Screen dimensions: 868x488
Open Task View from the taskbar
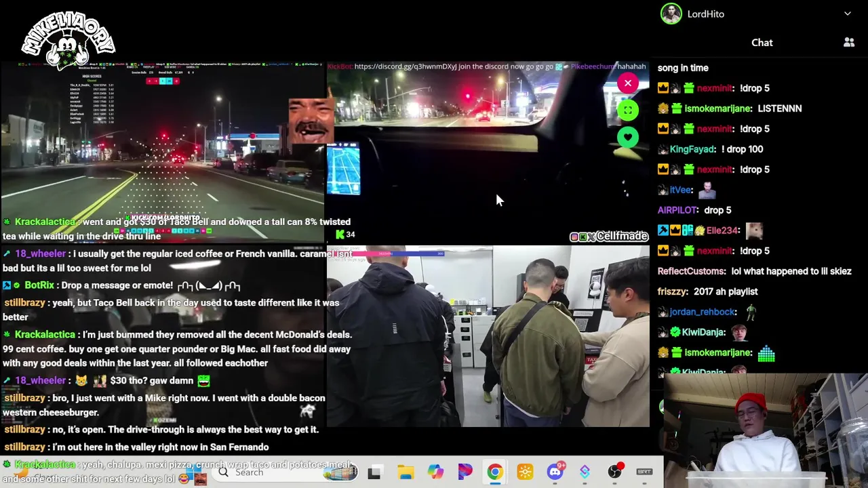[x=374, y=472]
